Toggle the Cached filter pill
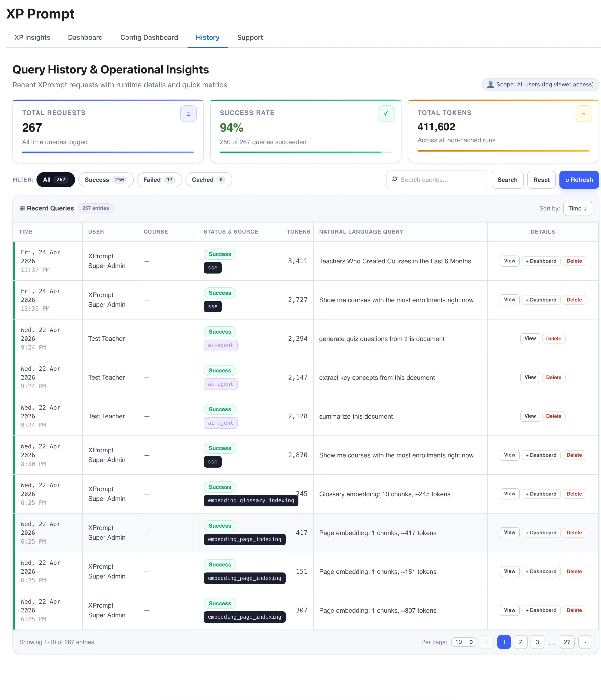 pos(208,180)
